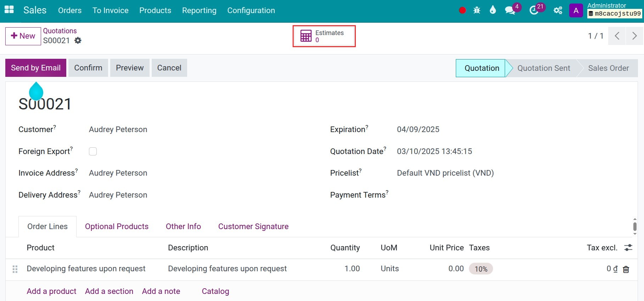
Task: Open the home apps grid menu
Action: (x=9, y=10)
